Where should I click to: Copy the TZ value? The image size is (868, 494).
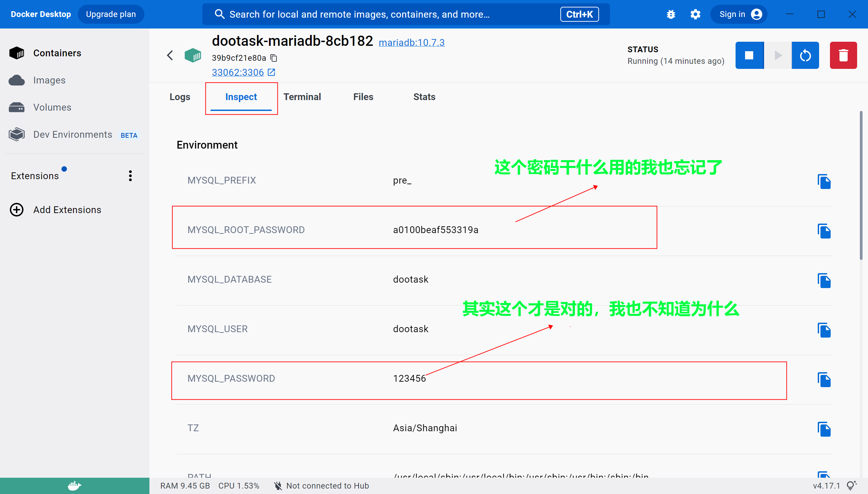pos(824,429)
